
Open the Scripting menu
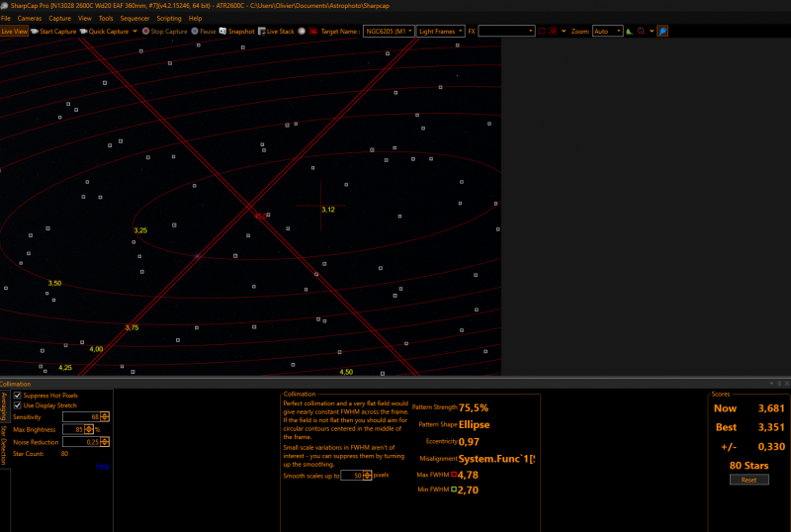168,18
